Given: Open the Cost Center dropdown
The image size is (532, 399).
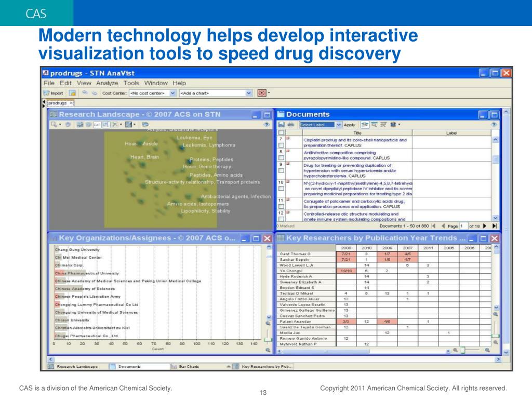Looking at the screenshot, I should point(172,93).
